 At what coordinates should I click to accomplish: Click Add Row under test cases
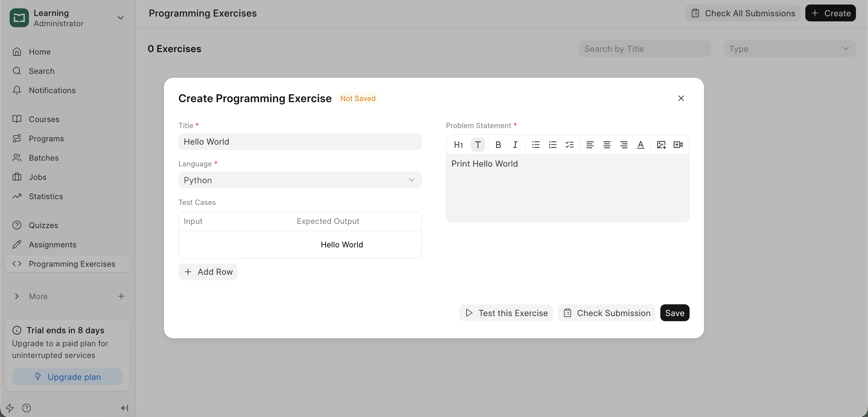208,272
